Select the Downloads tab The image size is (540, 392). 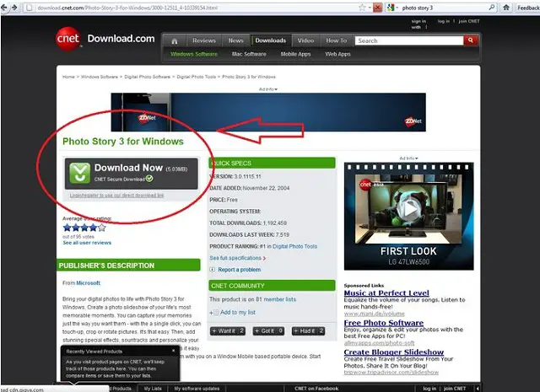pos(271,40)
